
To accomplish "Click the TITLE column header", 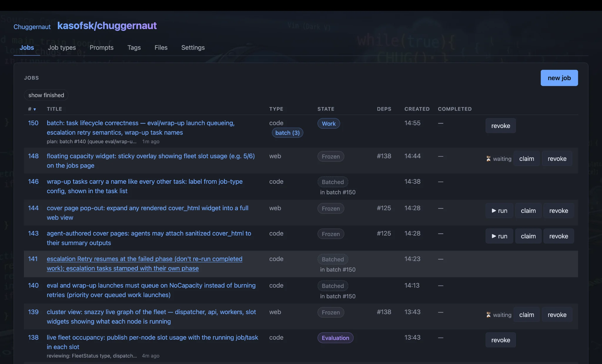I will (x=54, y=109).
